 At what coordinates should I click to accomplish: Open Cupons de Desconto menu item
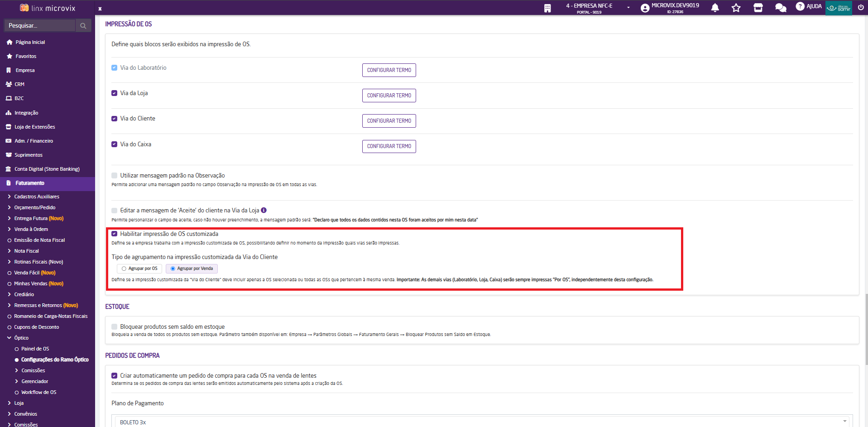(x=36, y=327)
